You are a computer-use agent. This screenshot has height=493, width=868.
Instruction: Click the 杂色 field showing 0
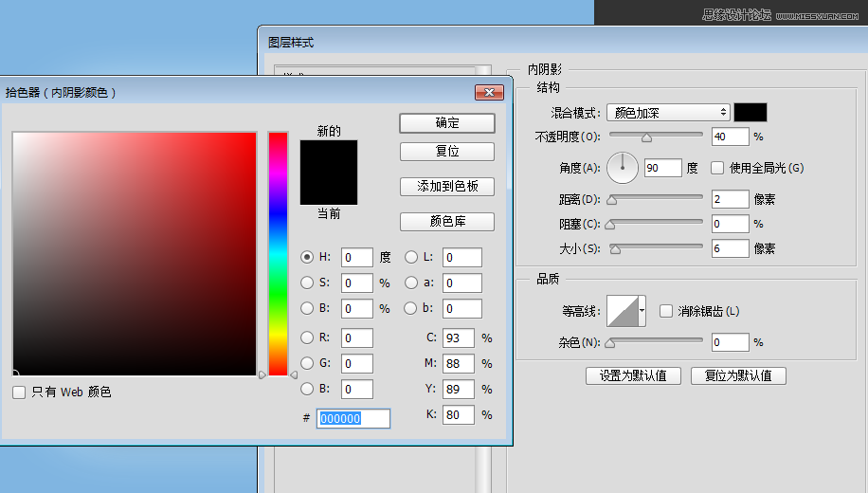[x=731, y=342]
